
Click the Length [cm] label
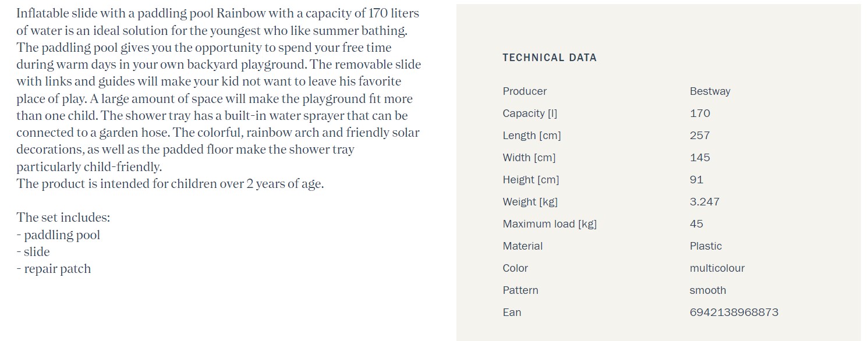(x=532, y=136)
